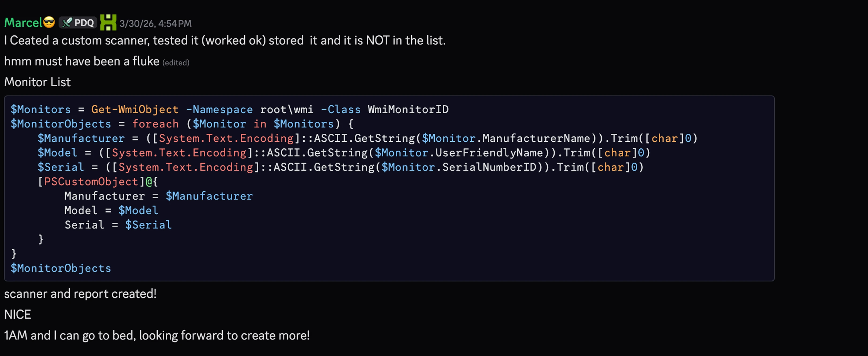Click the username Marcel
Viewport: 868px width, 356px height.
(x=23, y=22)
